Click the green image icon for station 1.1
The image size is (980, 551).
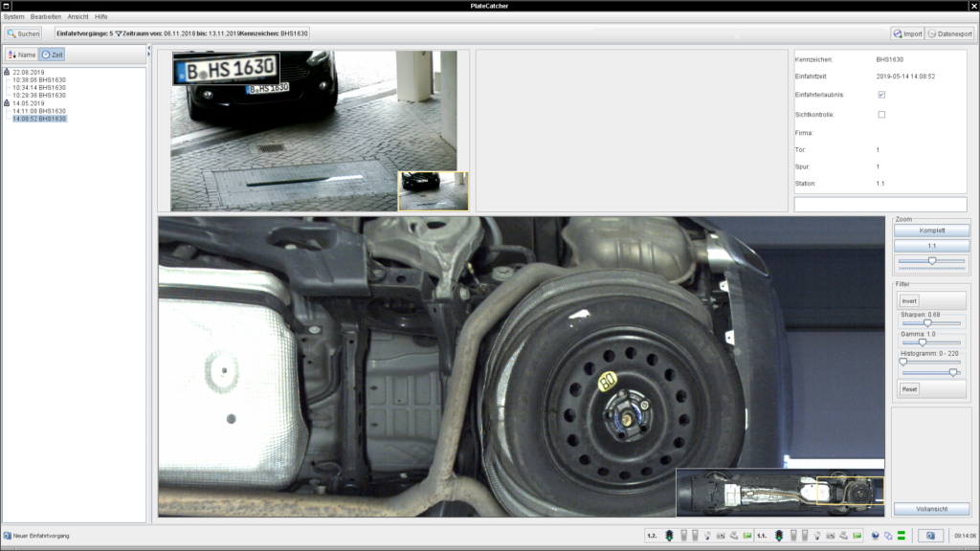[857, 536]
